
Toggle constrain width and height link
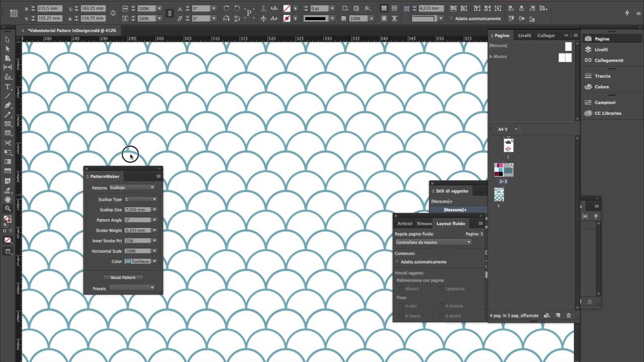(112, 14)
